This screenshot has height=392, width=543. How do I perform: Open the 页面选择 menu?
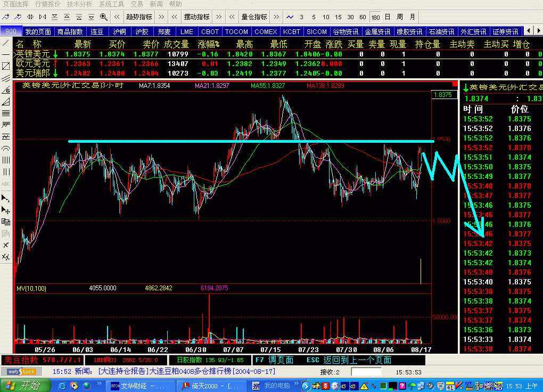[x=15, y=4]
